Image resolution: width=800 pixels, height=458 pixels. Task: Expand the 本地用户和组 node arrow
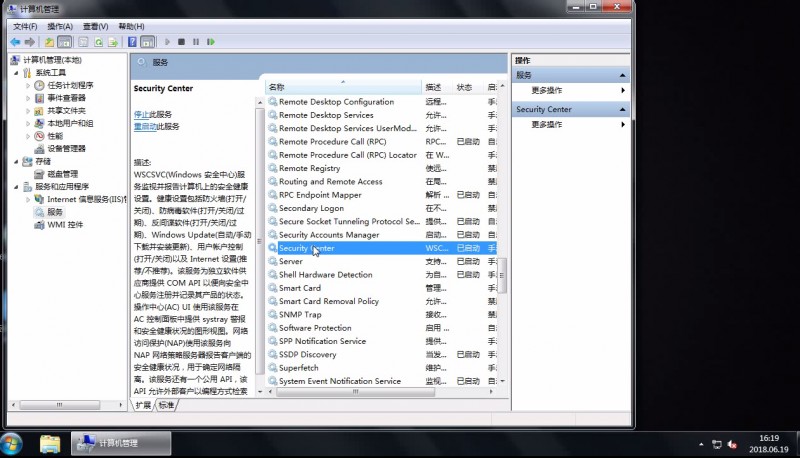pyautogui.click(x=28, y=123)
